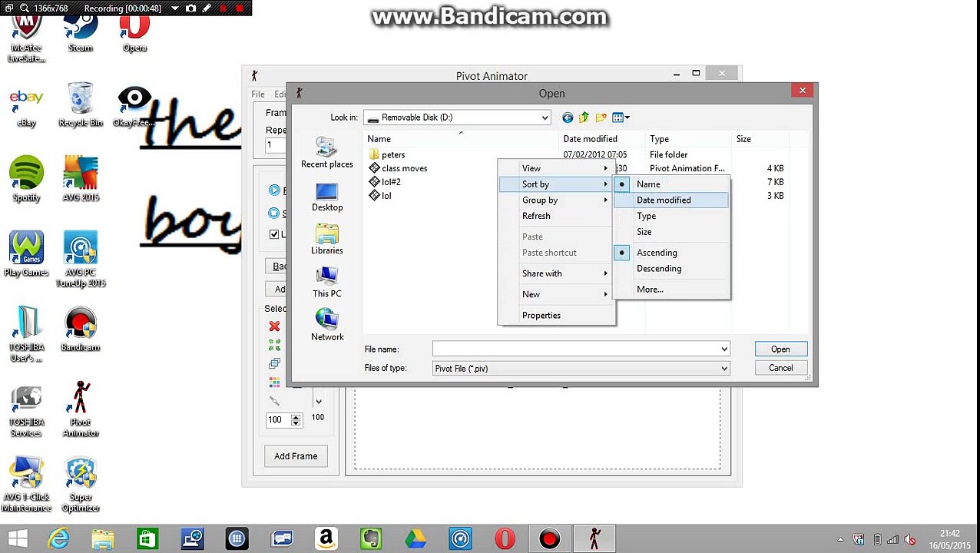Select the peters folder
The height and width of the screenshot is (553, 980).
[393, 154]
